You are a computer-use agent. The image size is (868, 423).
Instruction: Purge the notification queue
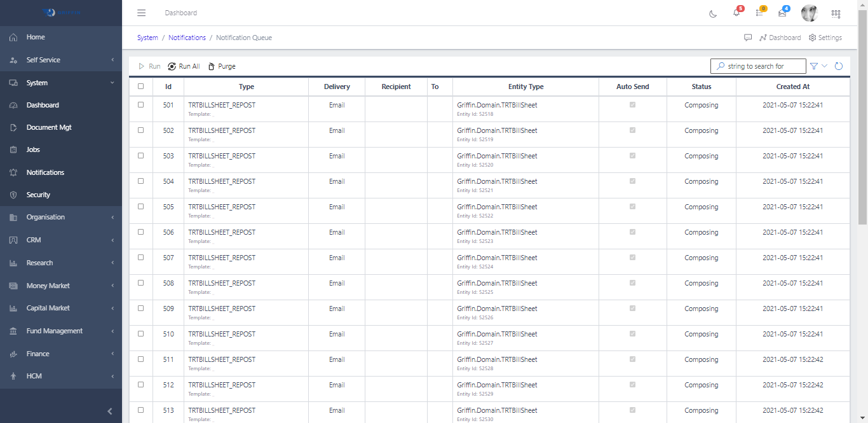pos(221,66)
